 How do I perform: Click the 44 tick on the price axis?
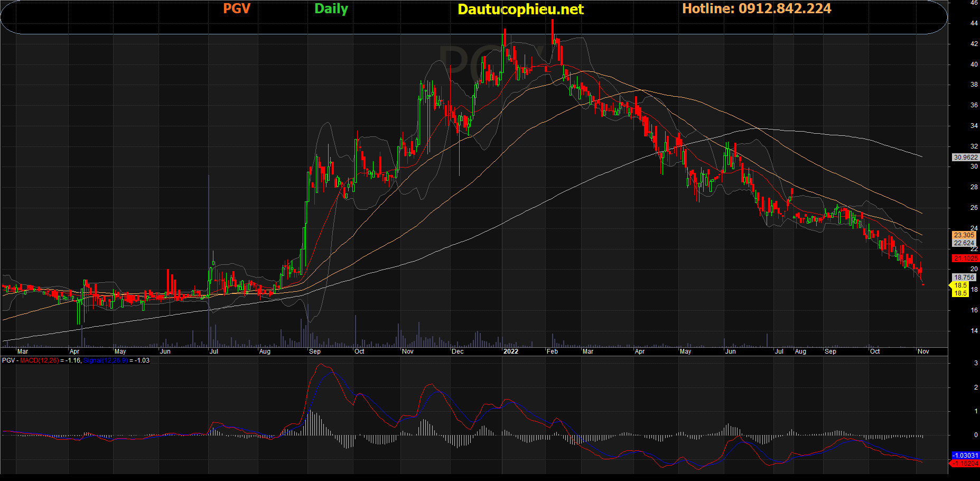(x=974, y=23)
